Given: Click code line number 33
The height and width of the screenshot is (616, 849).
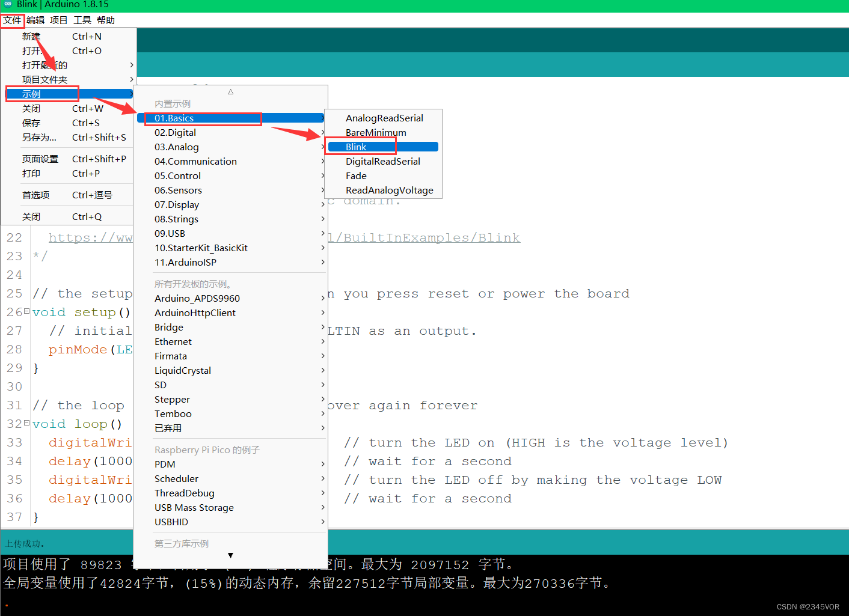Looking at the screenshot, I should 14,442.
